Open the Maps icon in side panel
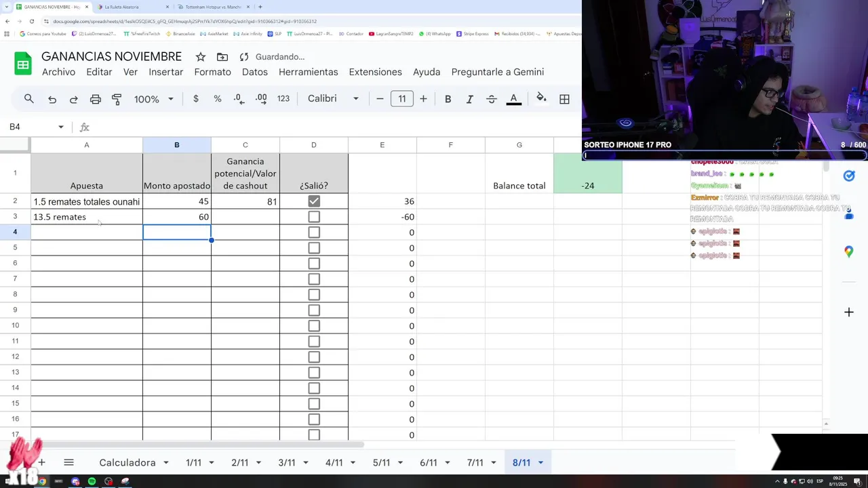This screenshot has width=868, height=488. [849, 251]
